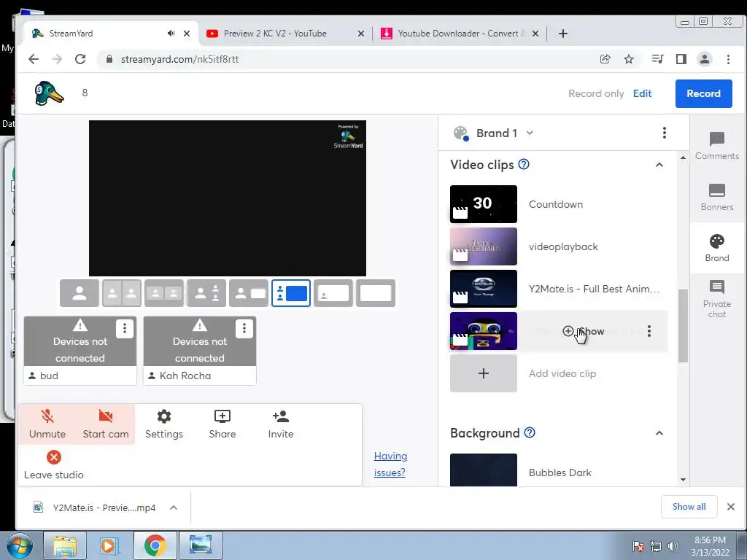Select the Countdown video clip thumbnail
Viewport: 747px width, 560px height.
[x=483, y=204]
